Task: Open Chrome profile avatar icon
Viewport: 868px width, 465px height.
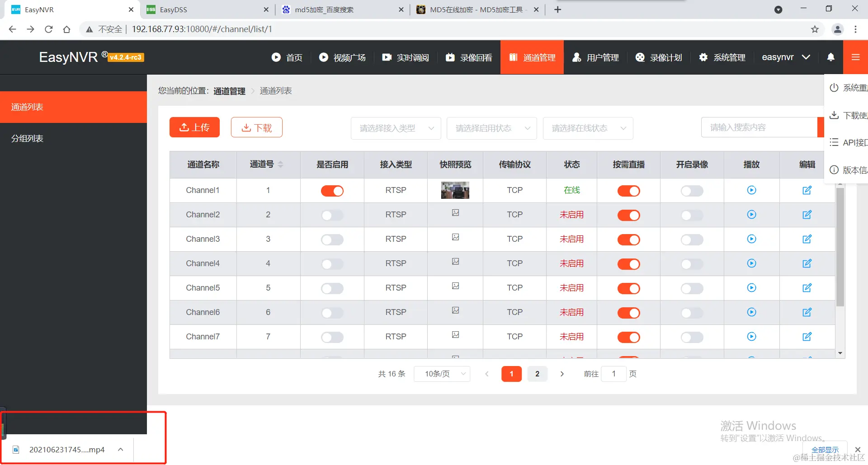Action: click(837, 29)
